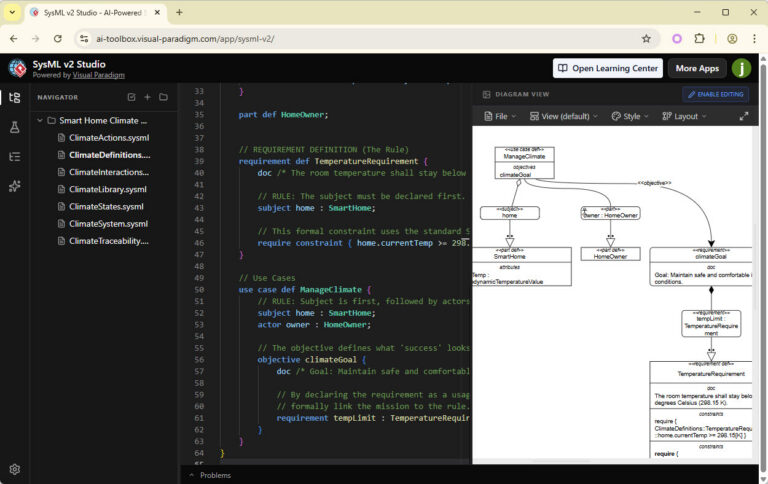Click the purple circle extension icon

click(677, 39)
